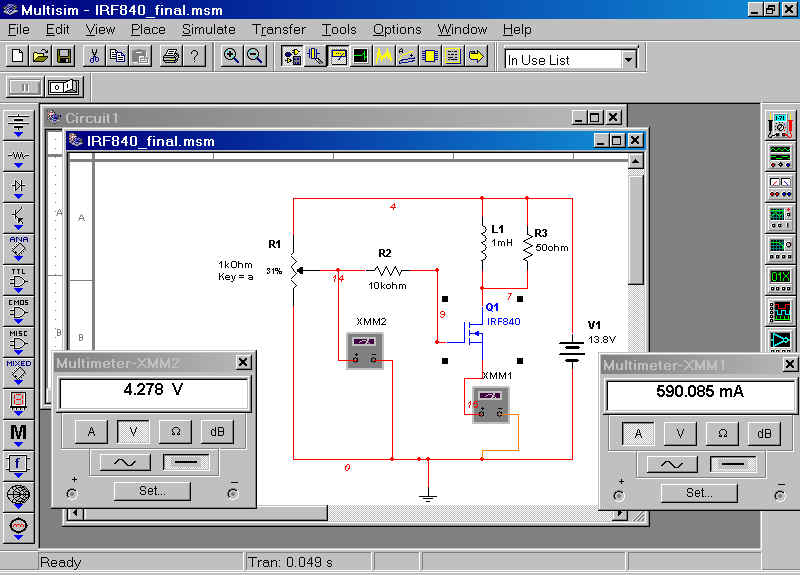
Task: Save circuit with the floppy disk icon
Action: point(64,56)
